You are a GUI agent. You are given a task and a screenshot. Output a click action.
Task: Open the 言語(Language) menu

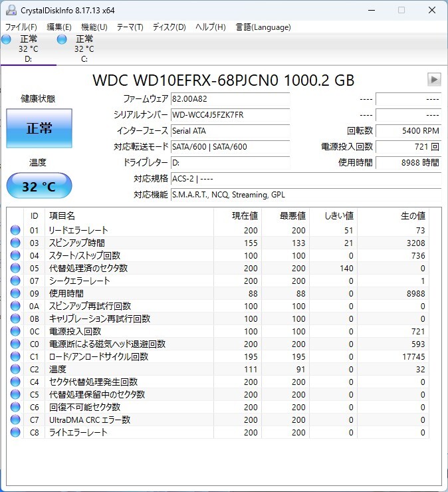pos(263,27)
